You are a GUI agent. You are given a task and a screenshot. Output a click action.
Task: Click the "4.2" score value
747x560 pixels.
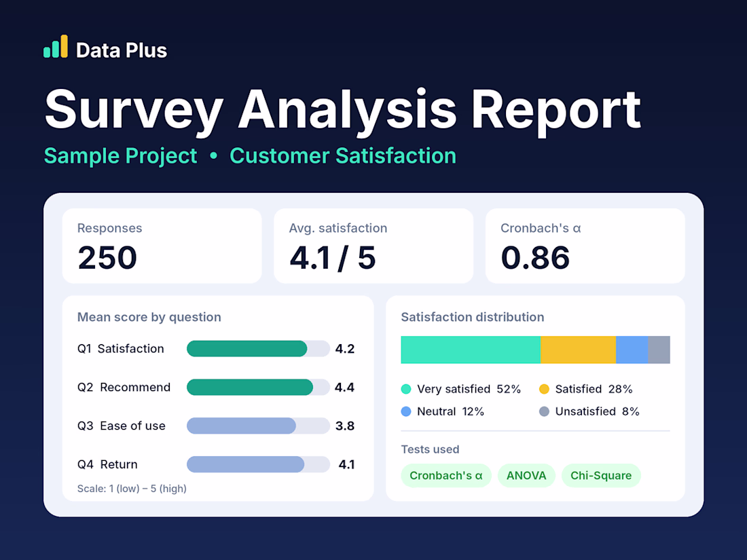tap(345, 349)
